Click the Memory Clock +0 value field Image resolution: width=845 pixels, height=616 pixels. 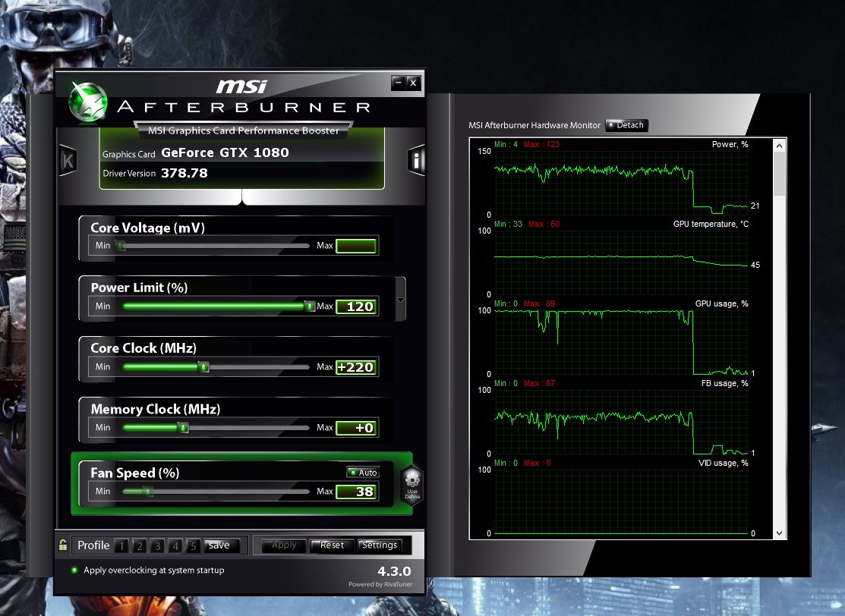tap(355, 428)
